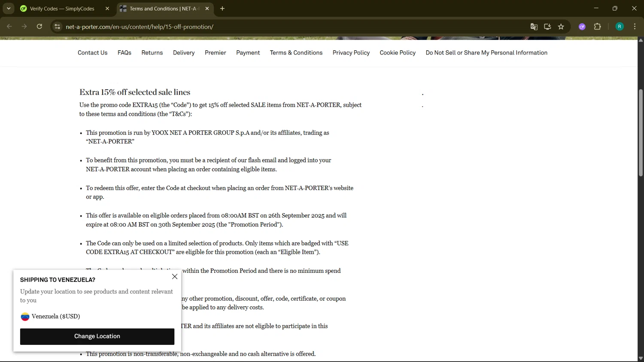Open the tab search dropdown arrow
644x362 pixels.
point(9,9)
